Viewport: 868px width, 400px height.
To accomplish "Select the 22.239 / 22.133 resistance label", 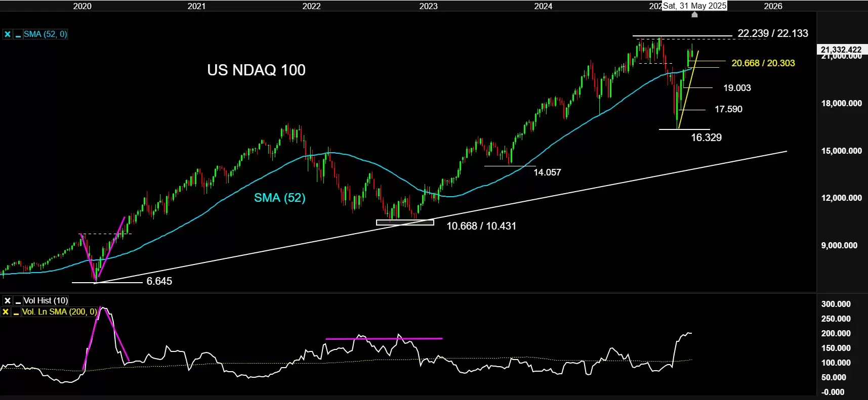I will coord(773,33).
